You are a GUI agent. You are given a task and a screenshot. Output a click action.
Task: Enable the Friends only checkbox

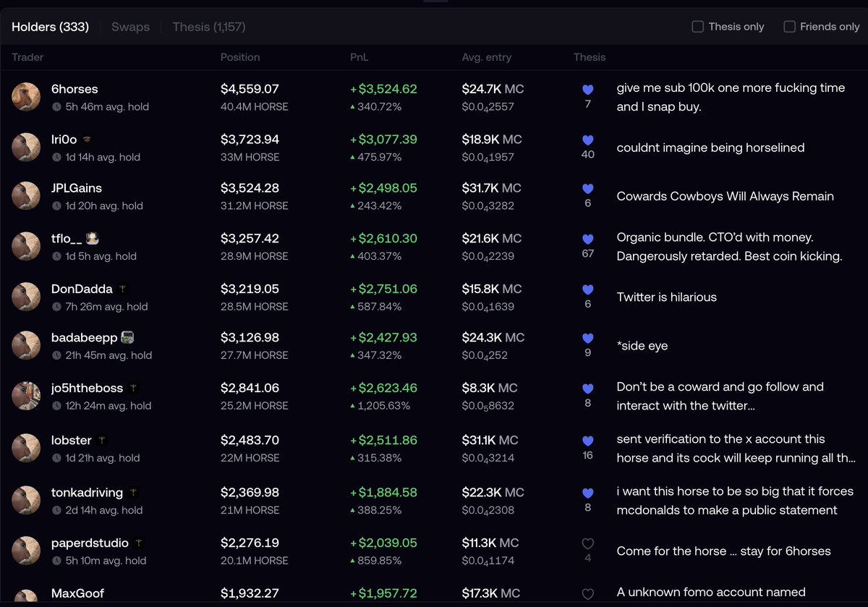pos(789,27)
